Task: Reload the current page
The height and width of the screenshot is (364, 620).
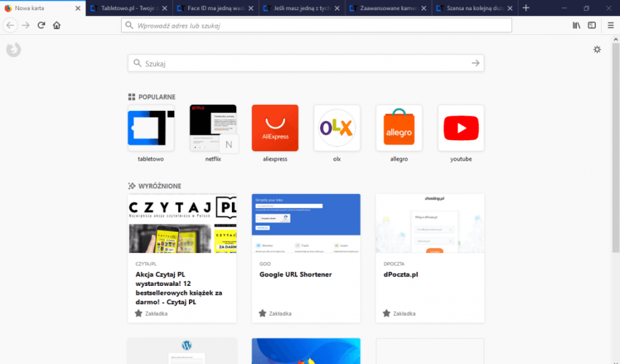Action: 41,26
